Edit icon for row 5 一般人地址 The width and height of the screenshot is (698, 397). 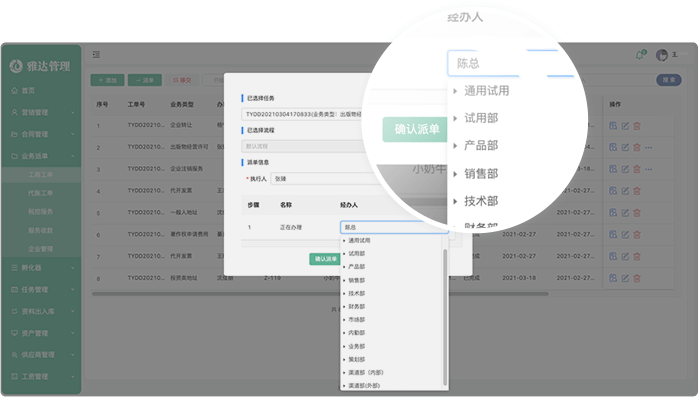pos(625,213)
